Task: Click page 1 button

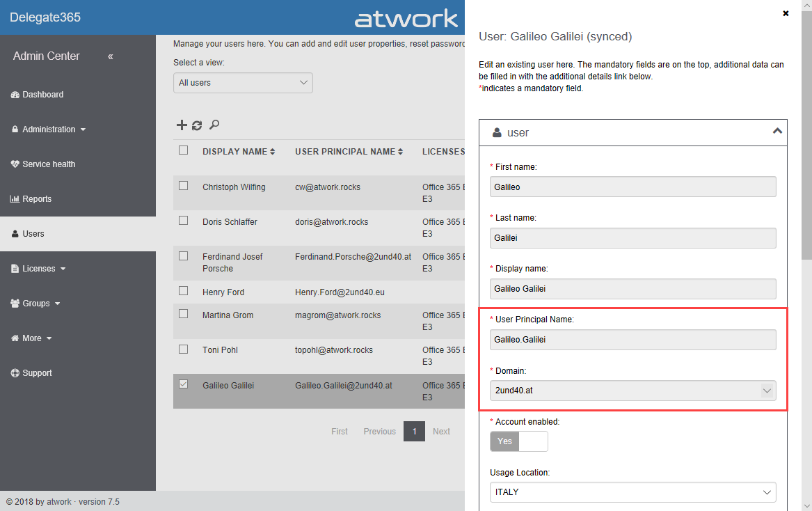Action: (414, 431)
